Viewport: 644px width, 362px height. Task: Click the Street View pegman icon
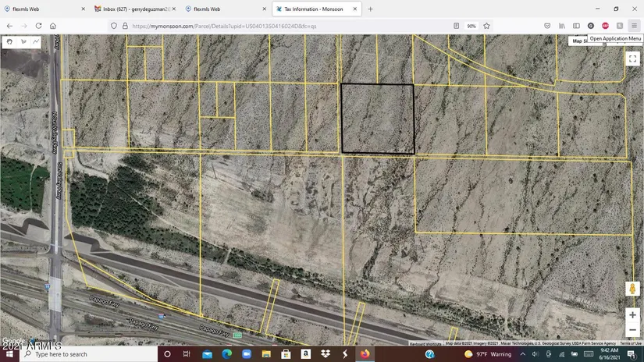[632, 289]
